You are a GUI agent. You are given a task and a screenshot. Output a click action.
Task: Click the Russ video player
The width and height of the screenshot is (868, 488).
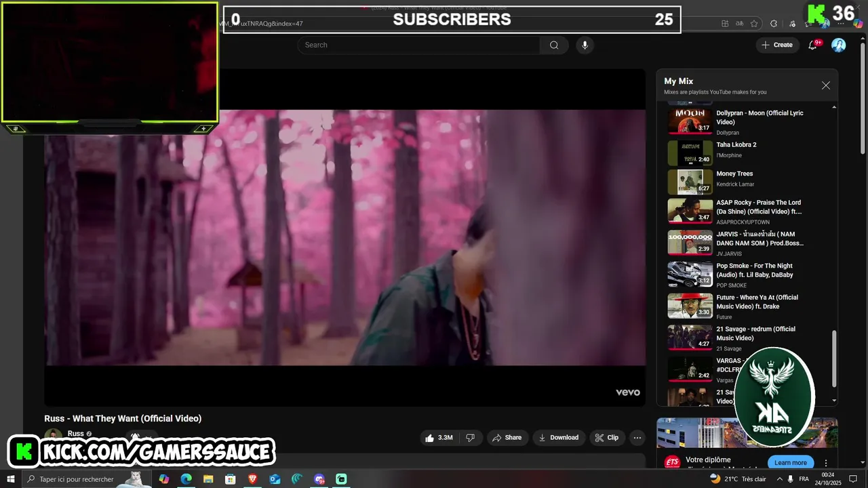point(344,237)
